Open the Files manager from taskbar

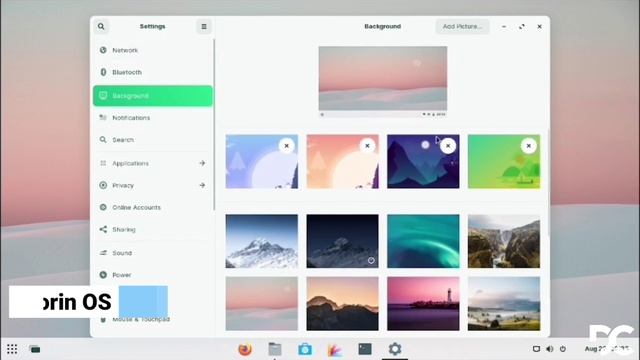click(x=275, y=349)
